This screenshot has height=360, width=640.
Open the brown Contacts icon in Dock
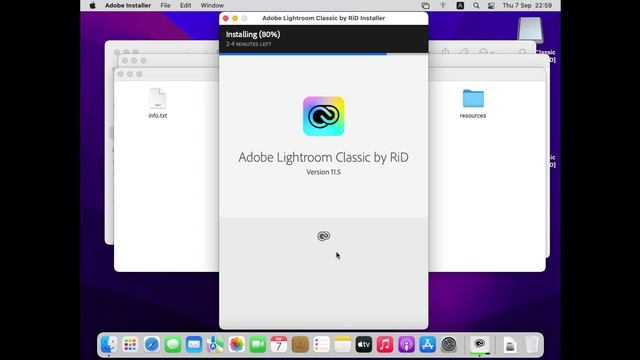300,345
